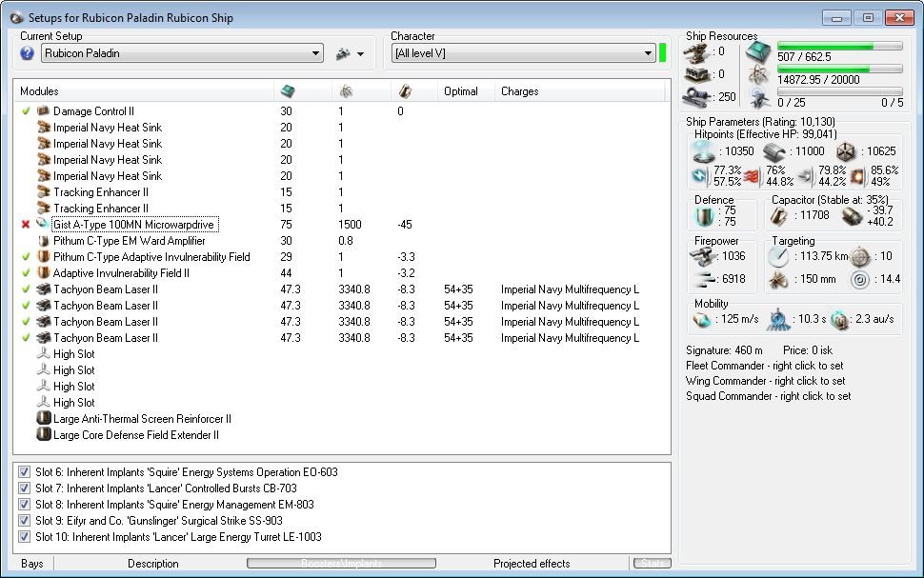Uncheck Slot 6 Energy Systems Operation implant
The image size is (924, 578).
(25, 472)
